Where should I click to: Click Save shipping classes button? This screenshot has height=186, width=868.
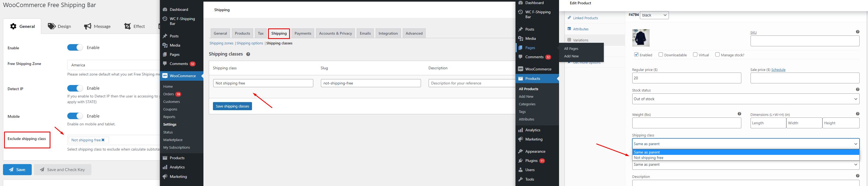click(x=232, y=106)
